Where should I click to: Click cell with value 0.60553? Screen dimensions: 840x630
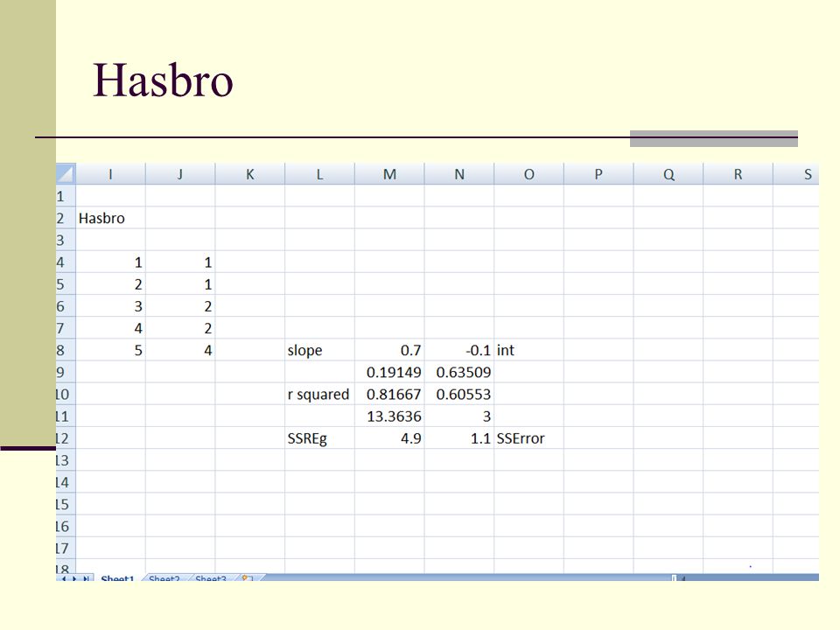coord(459,395)
